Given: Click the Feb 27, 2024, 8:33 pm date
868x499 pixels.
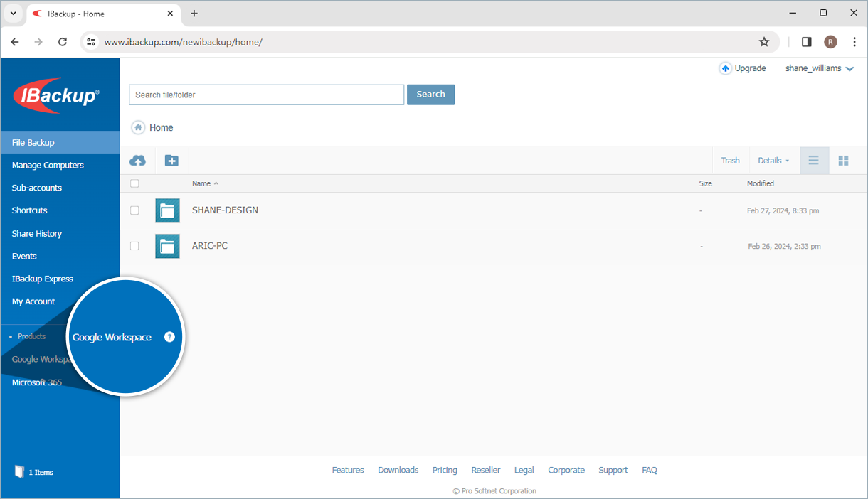Looking at the screenshot, I should (783, 211).
